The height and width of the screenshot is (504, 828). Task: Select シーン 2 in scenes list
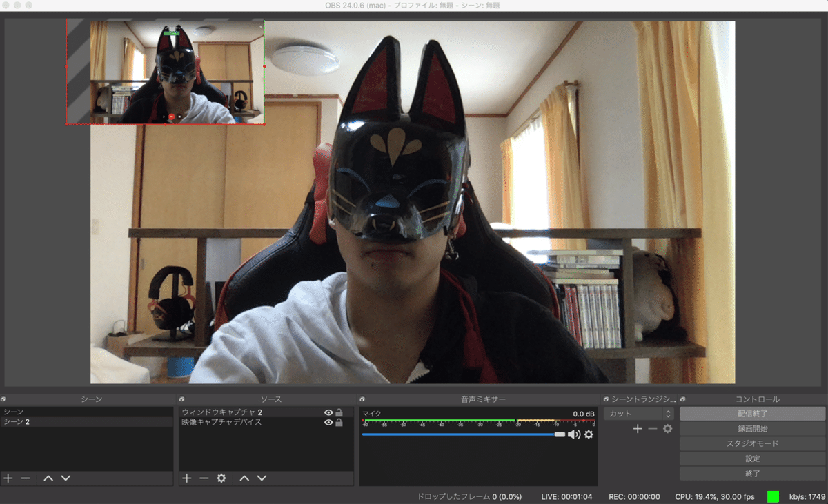pyautogui.click(x=86, y=421)
